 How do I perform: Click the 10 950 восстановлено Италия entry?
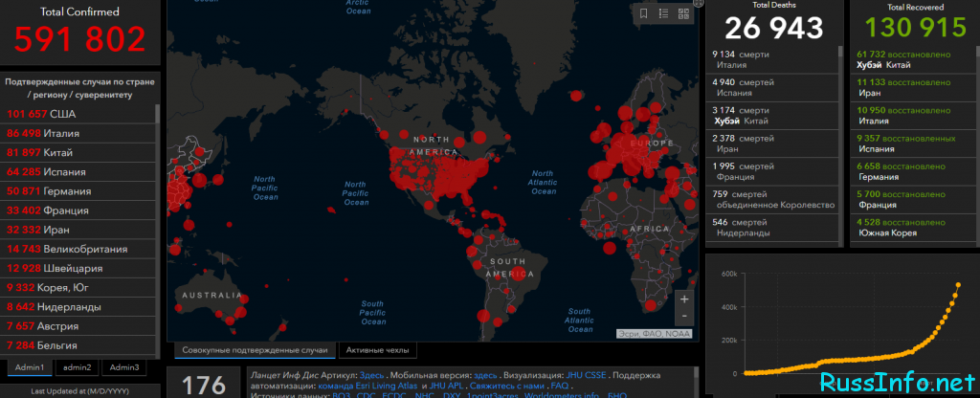point(912,116)
